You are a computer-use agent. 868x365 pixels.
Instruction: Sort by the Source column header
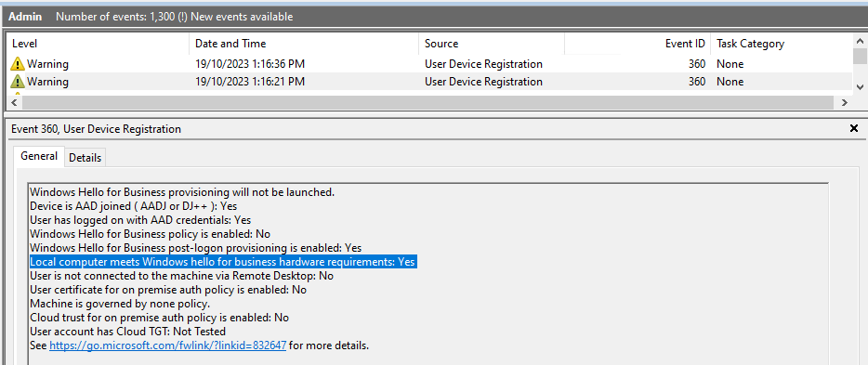click(x=492, y=44)
